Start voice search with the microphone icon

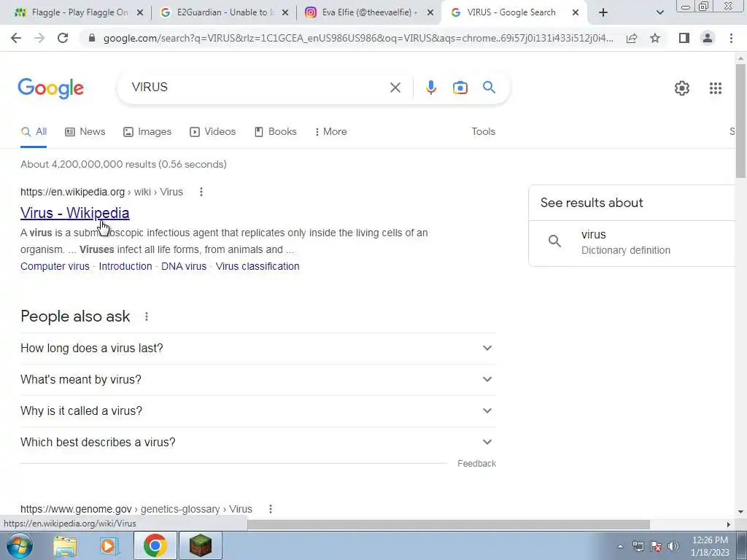pos(430,87)
